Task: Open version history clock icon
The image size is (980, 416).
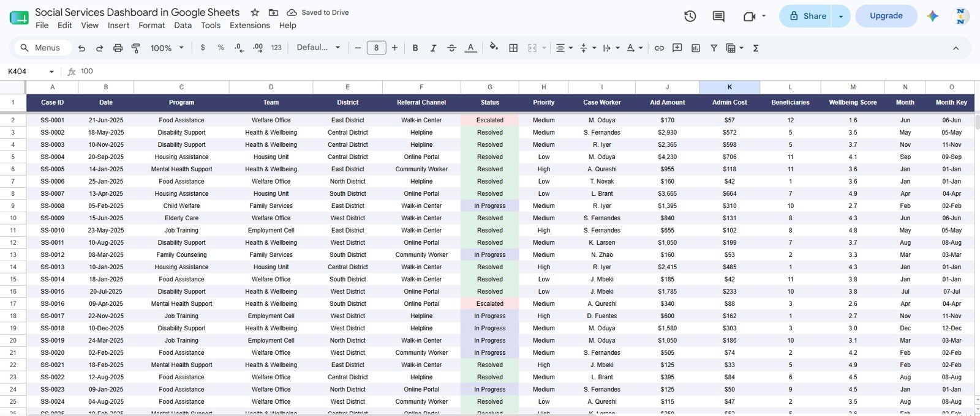Action: coord(690,17)
